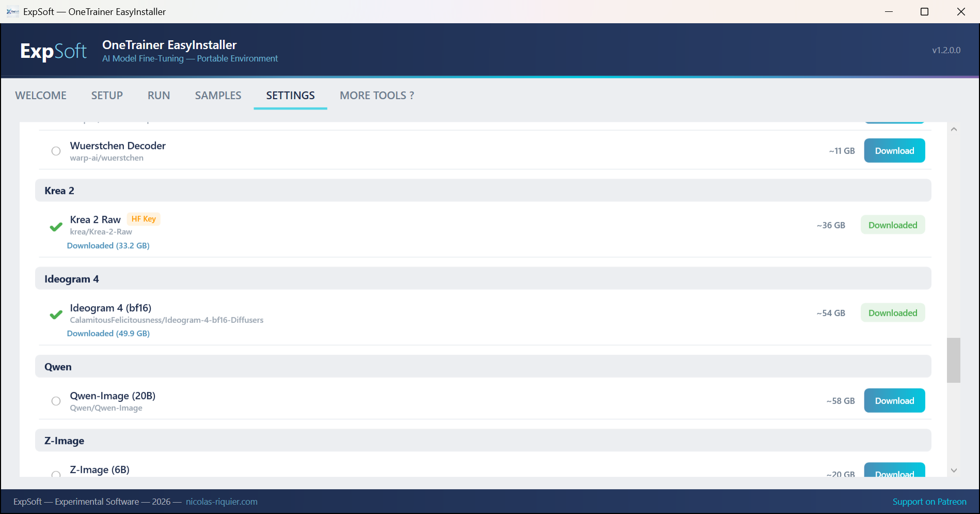Select the SETTINGS tab

290,96
